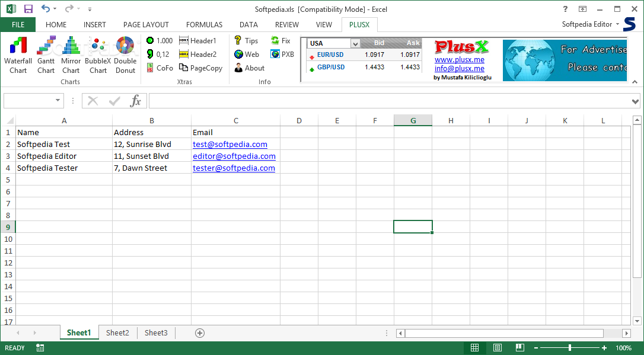Click the info@plusx.me email link
Image resolution: width=644 pixels, height=355 pixels.
click(x=460, y=69)
